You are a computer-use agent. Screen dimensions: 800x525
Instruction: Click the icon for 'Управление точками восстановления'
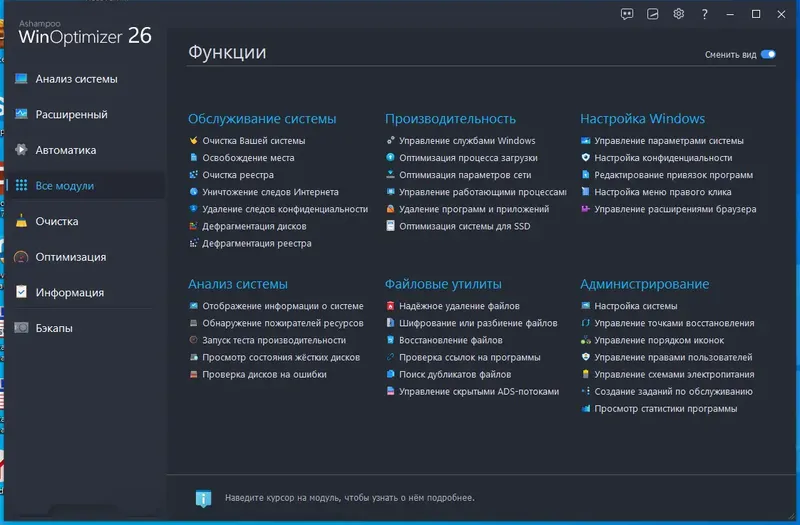586,323
